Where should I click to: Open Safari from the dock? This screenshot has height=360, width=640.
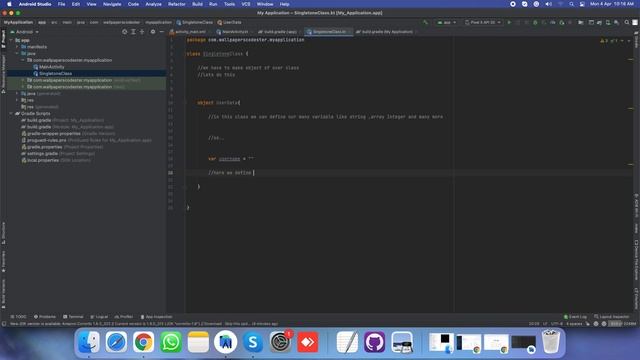point(116,342)
